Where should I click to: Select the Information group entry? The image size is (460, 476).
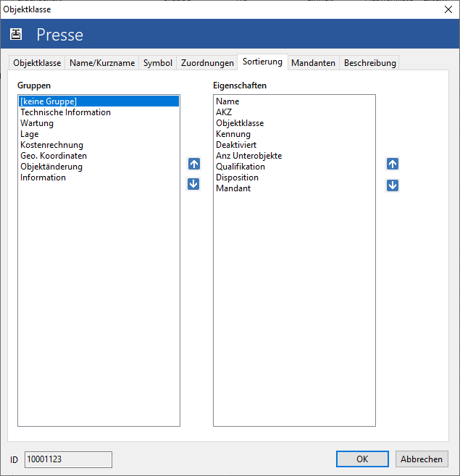[x=99, y=178]
